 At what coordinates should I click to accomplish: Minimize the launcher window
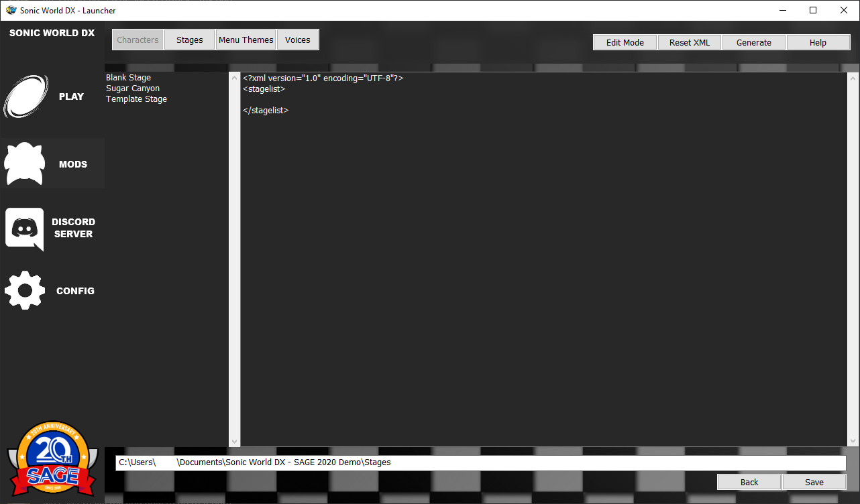(x=782, y=10)
